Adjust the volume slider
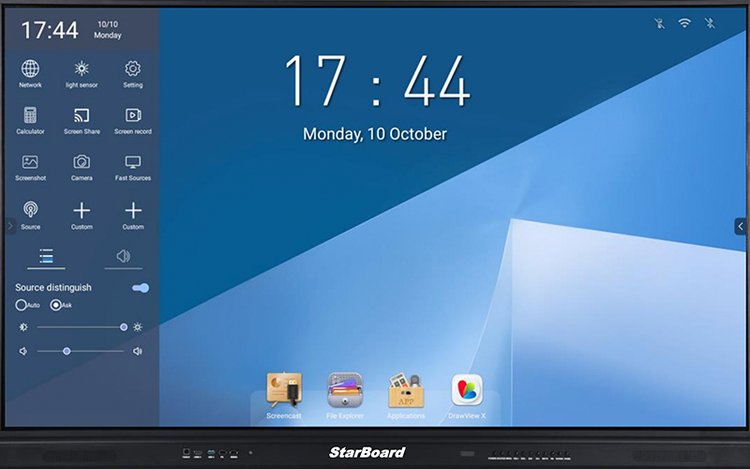The height and width of the screenshot is (469, 750). coord(80,351)
